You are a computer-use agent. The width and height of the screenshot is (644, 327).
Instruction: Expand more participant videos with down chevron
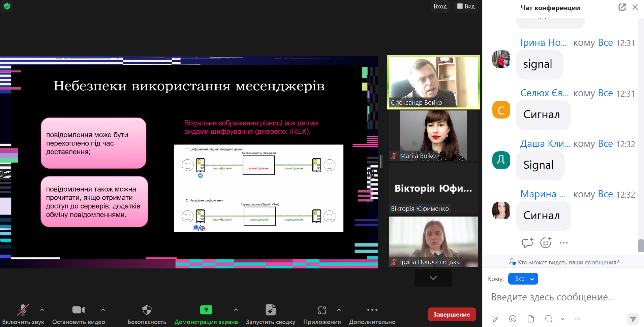[x=433, y=278]
